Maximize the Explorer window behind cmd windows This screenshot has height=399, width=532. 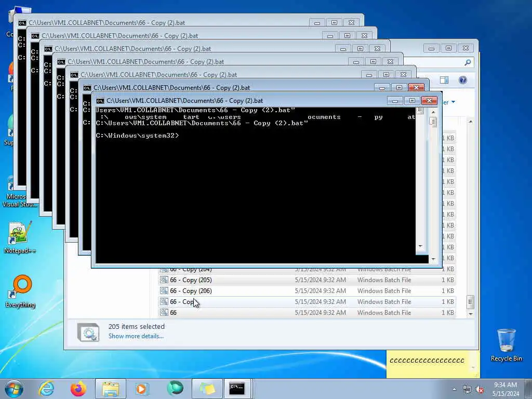coord(448,48)
